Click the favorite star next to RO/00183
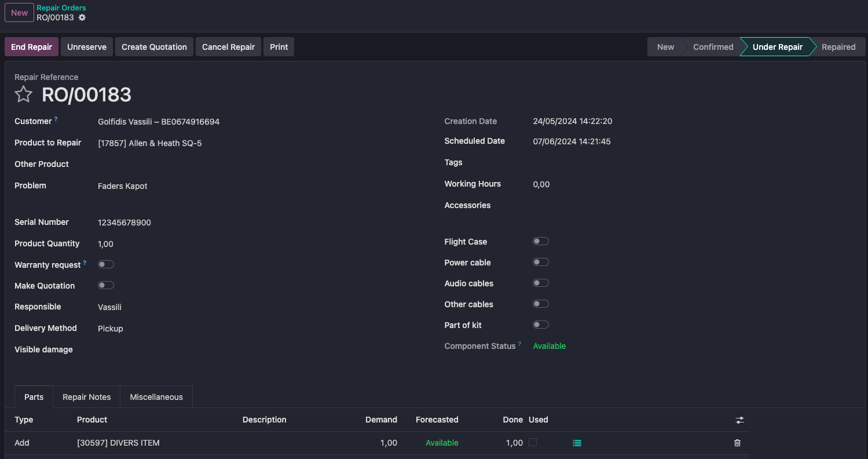Image resolution: width=868 pixels, height=459 pixels. [23, 94]
